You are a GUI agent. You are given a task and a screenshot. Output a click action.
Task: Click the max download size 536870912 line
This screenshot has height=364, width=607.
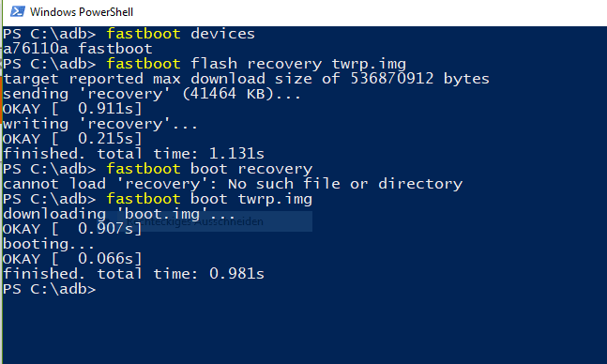tap(246, 79)
